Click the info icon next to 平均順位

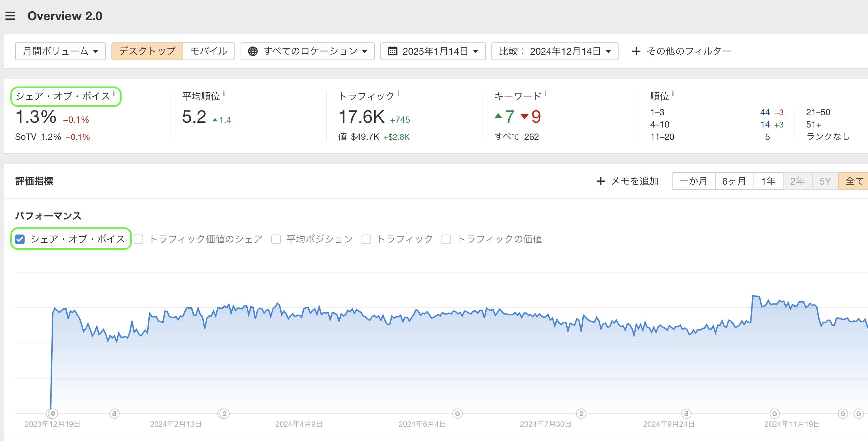tap(224, 93)
